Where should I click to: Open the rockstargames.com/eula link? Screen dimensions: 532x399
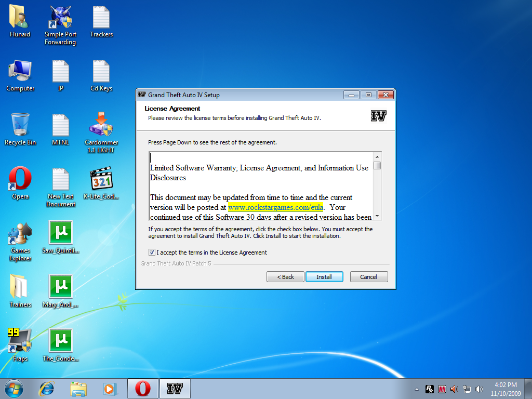tap(275, 207)
